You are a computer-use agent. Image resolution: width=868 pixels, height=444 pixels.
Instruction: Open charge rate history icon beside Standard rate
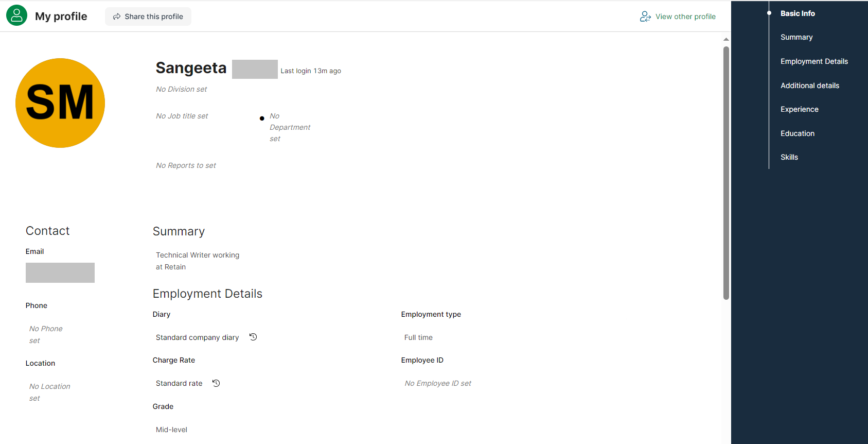[216, 383]
